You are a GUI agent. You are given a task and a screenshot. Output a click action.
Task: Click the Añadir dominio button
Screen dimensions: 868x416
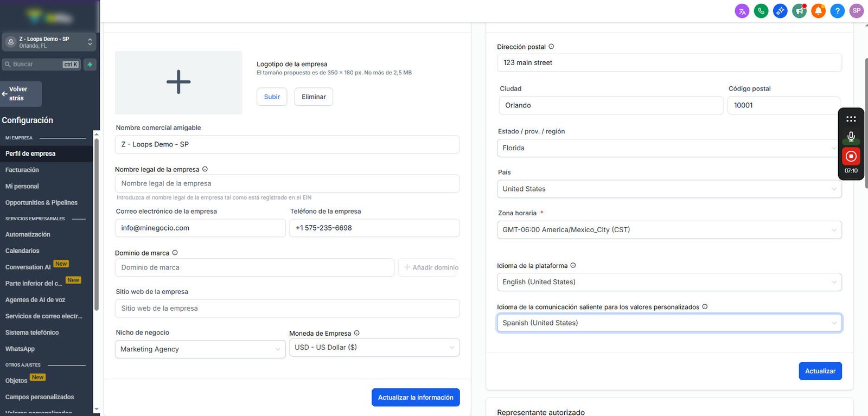point(427,267)
